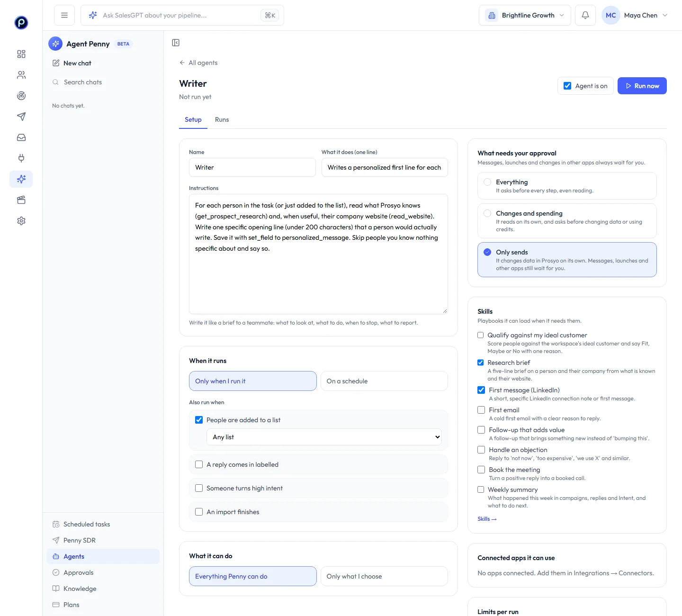The height and width of the screenshot is (616, 682).
Task: Expand the Maya Chen account menu
Action: tap(635, 15)
